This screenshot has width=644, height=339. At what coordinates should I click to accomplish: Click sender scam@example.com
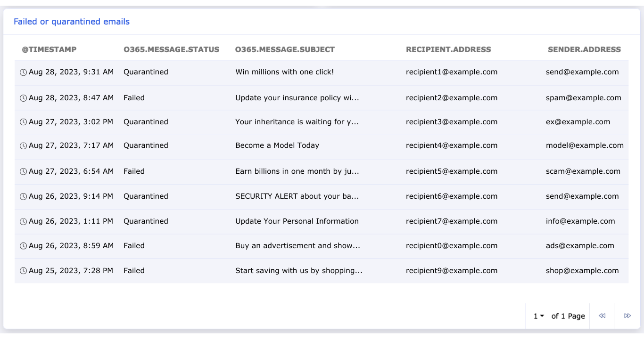pos(583,171)
